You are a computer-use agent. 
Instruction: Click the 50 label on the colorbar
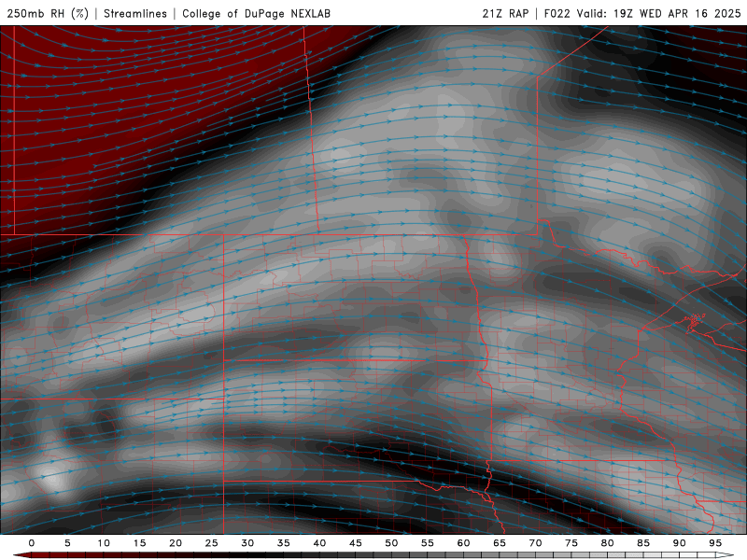[391, 543]
